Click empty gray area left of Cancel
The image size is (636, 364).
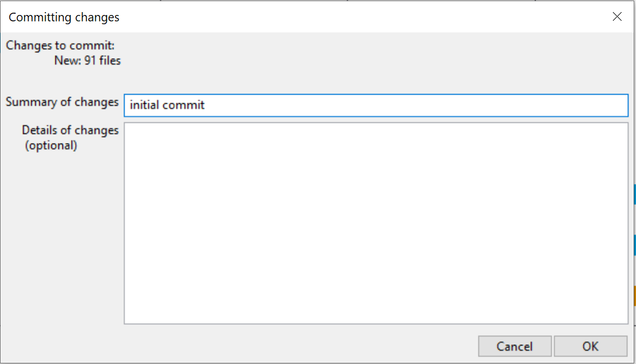[289, 346]
